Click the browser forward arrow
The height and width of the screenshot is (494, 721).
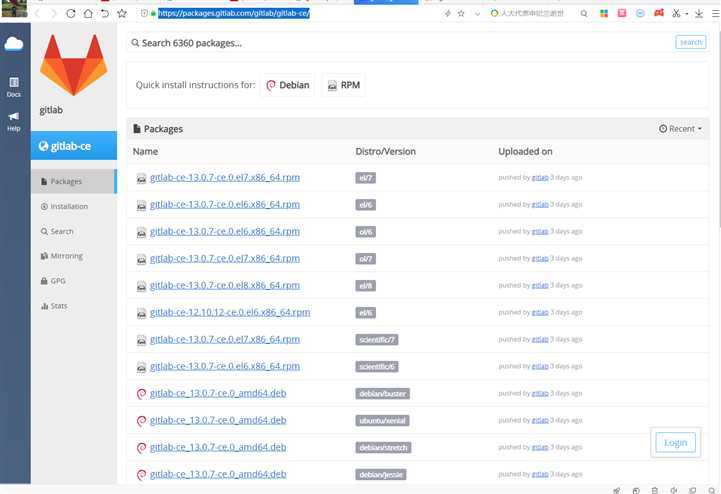point(54,13)
